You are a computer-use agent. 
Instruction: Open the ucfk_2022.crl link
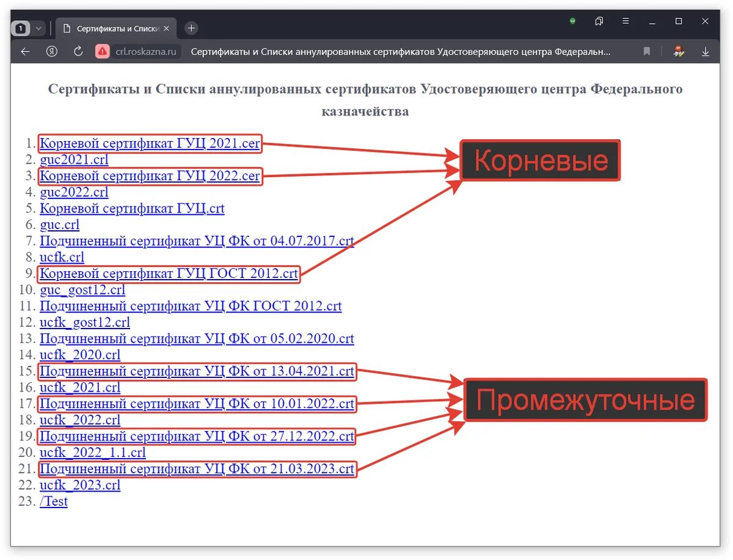[x=80, y=420]
